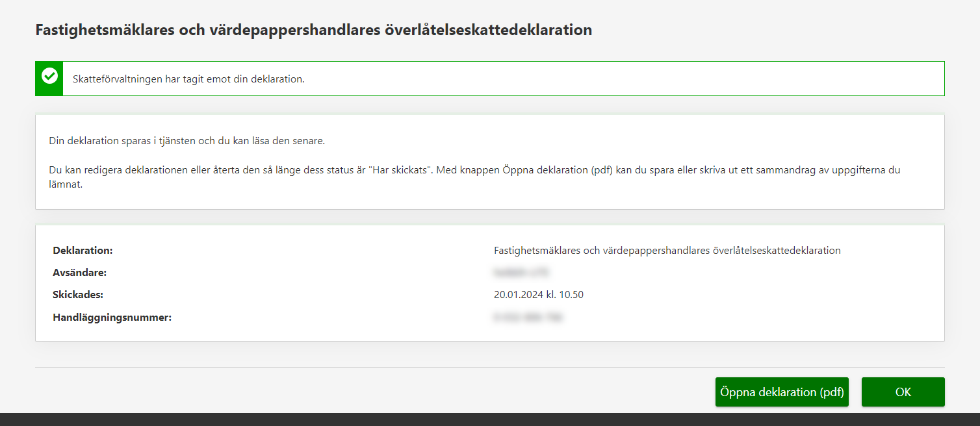
Task: Click the 'Handläggningsnummer:' label
Action: tap(112, 318)
